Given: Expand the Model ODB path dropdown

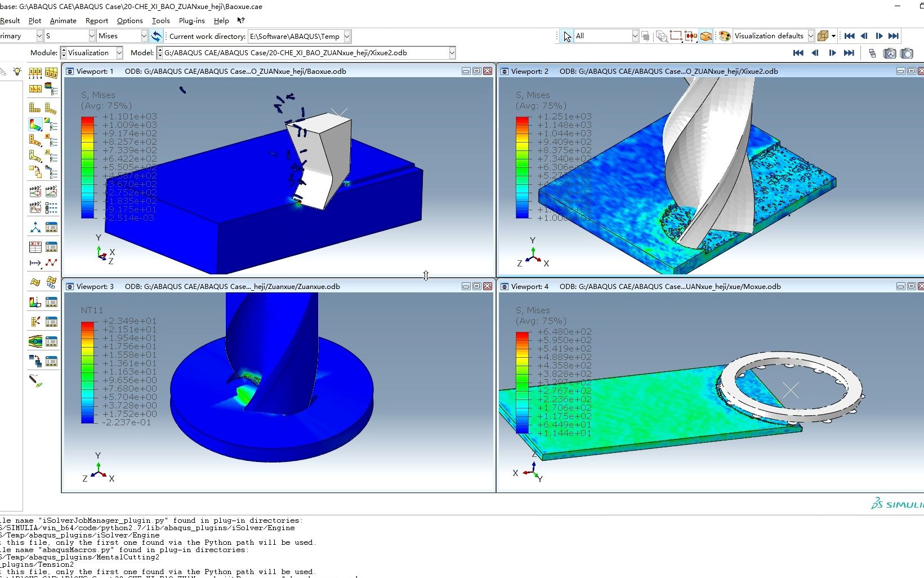Looking at the screenshot, I should tap(452, 53).
